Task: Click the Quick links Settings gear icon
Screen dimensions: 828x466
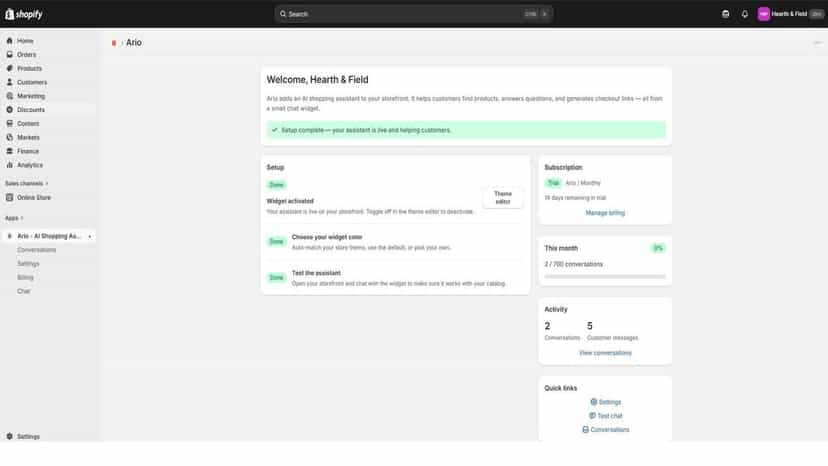Action: pyautogui.click(x=594, y=402)
